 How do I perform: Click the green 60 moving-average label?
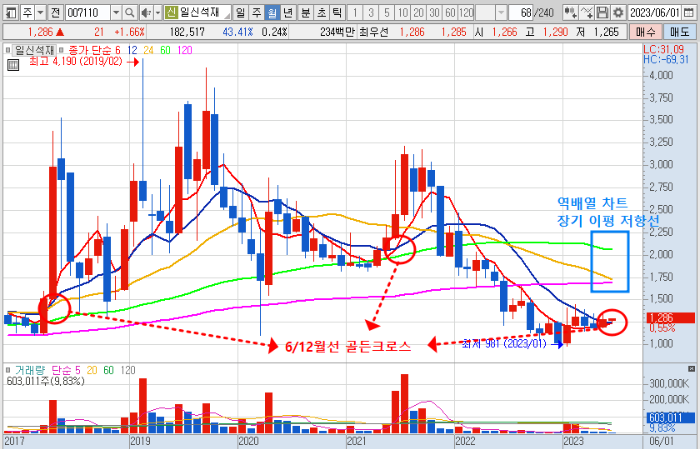[x=165, y=50]
